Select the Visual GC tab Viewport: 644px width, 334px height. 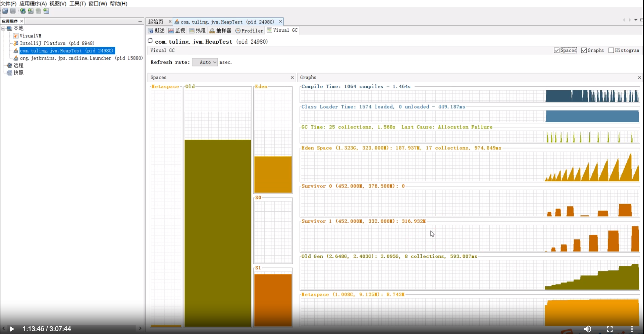282,30
